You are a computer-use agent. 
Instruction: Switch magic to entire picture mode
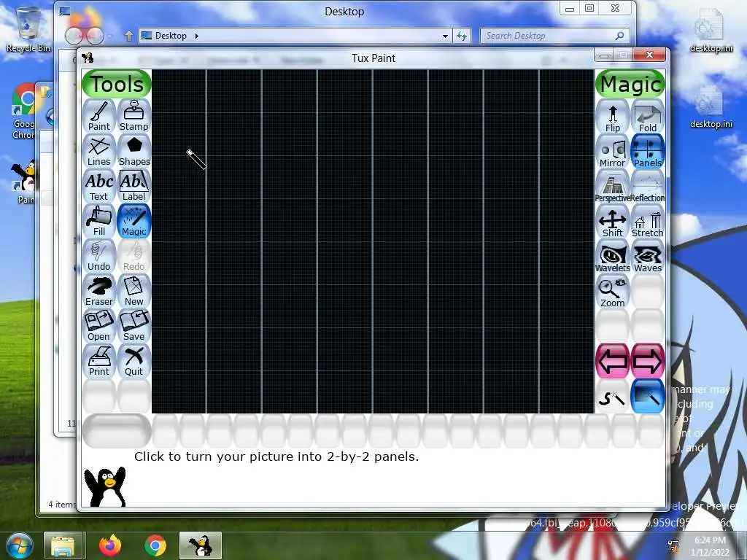point(648,397)
